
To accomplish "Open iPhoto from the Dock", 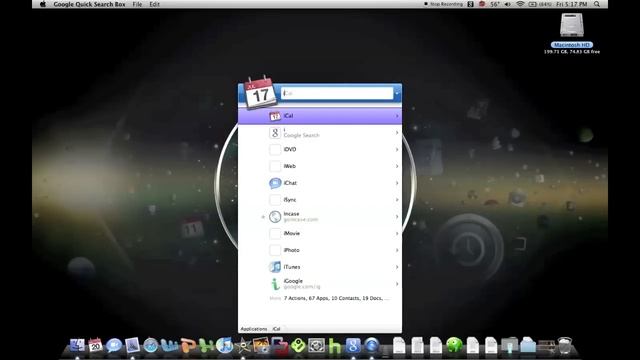I will click(x=261, y=346).
